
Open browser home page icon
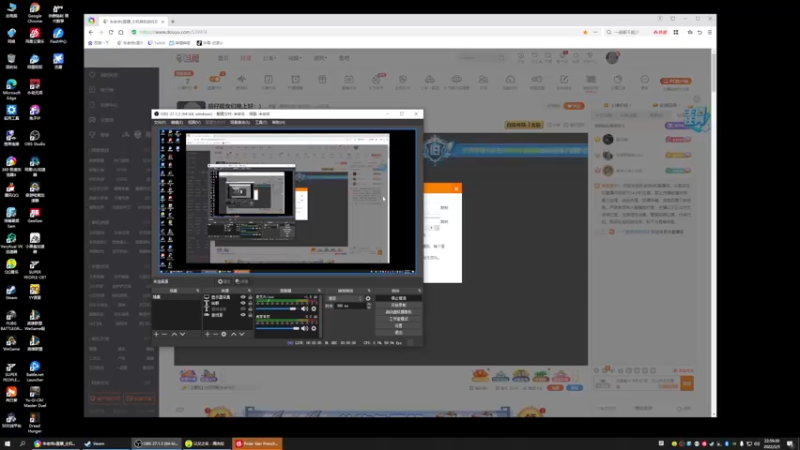click(121, 32)
